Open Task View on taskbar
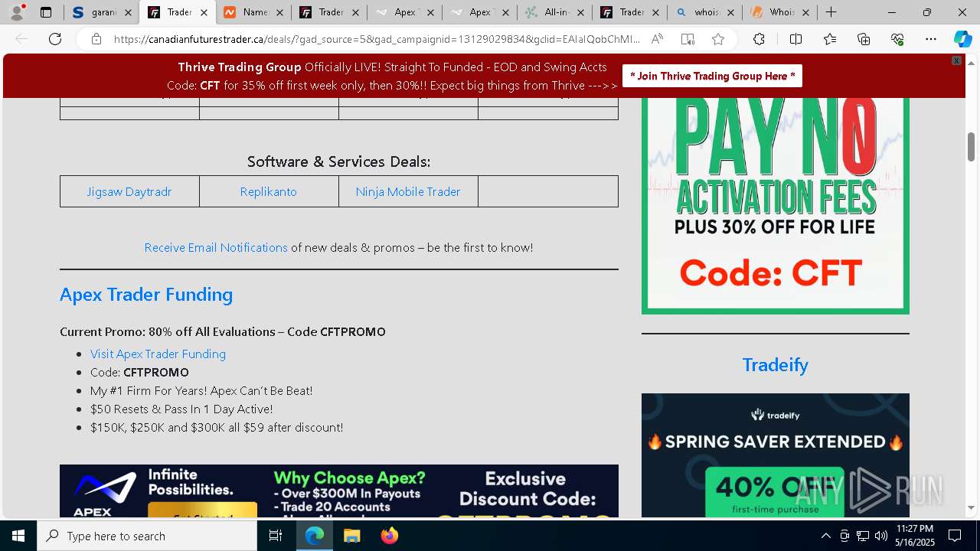The image size is (980, 551). [276, 536]
